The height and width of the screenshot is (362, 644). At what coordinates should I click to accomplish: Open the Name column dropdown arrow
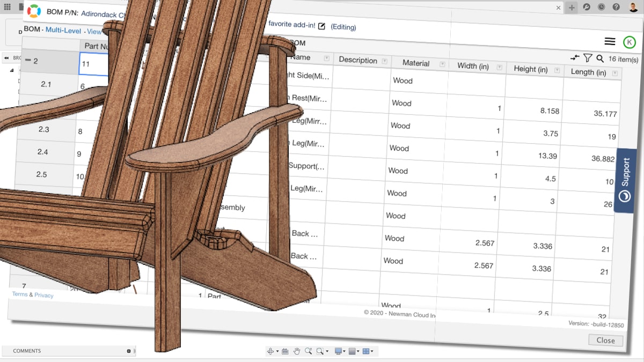pyautogui.click(x=326, y=58)
